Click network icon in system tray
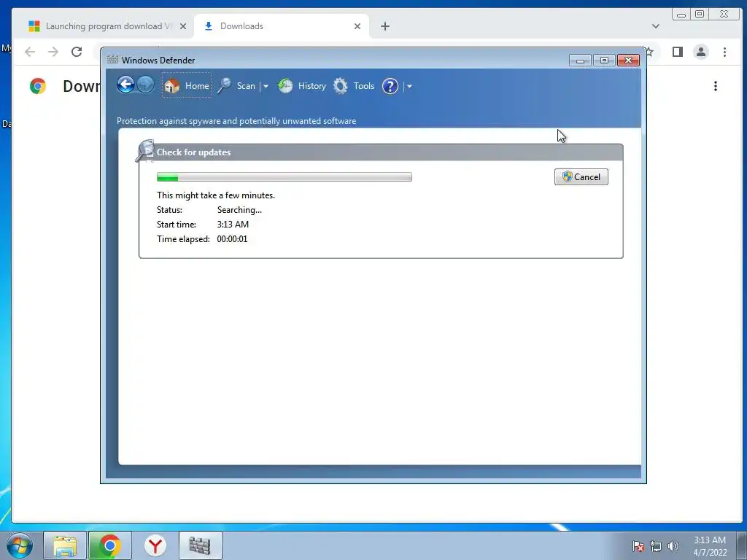 (x=656, y=546)
